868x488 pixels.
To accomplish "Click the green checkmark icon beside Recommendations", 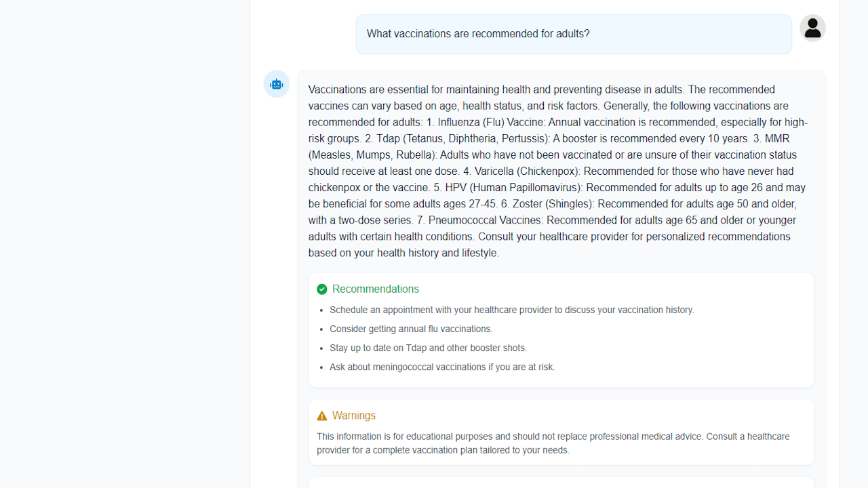I will (322, 289).
